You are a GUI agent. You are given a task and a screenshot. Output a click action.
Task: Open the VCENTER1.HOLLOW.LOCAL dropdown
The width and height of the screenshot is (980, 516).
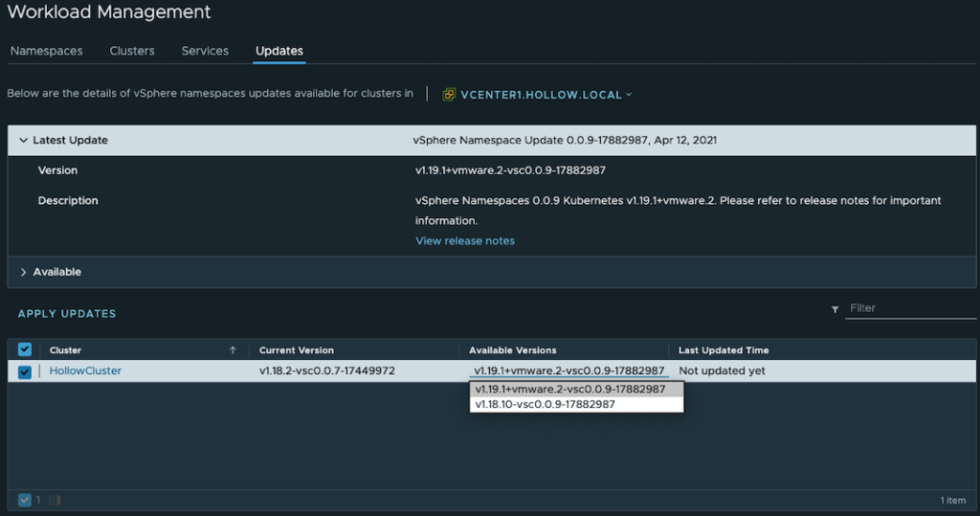click(x=546, y=95)
